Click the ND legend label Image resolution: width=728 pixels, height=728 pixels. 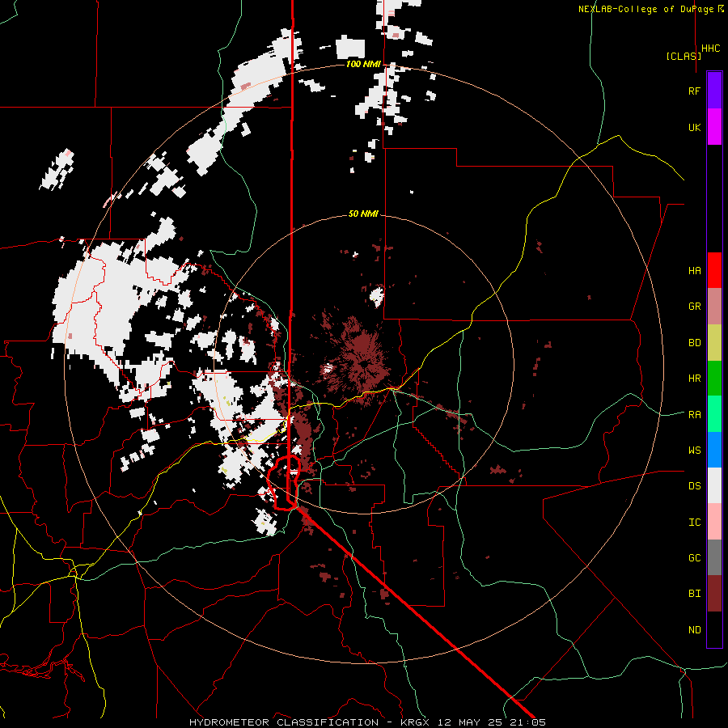click(x=694, y=630)
